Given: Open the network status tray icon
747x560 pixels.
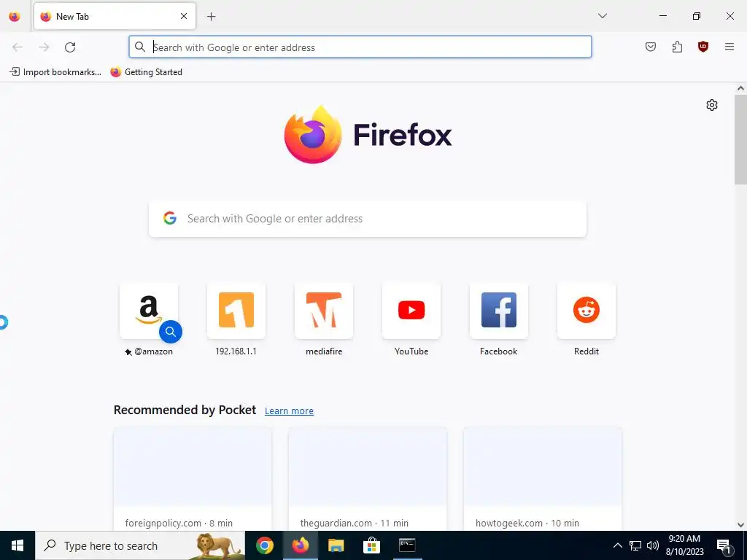Looking at the screenshot, I should point(635,545).
